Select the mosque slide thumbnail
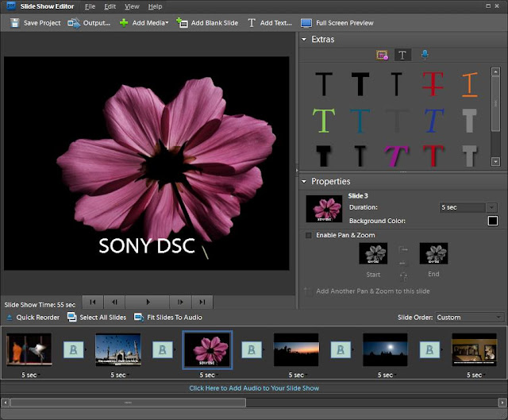Screen dimensions: 508x420 118,350
